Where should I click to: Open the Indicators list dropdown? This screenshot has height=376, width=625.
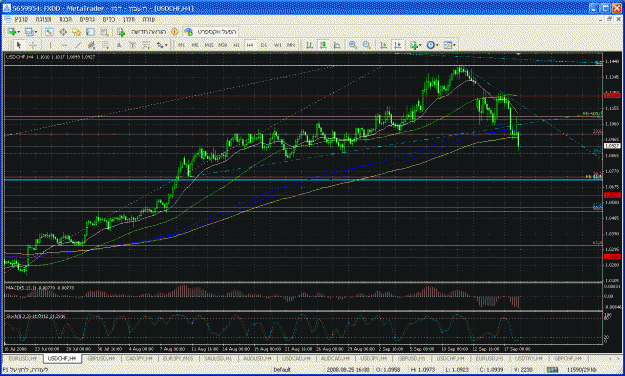pos(415,45)
